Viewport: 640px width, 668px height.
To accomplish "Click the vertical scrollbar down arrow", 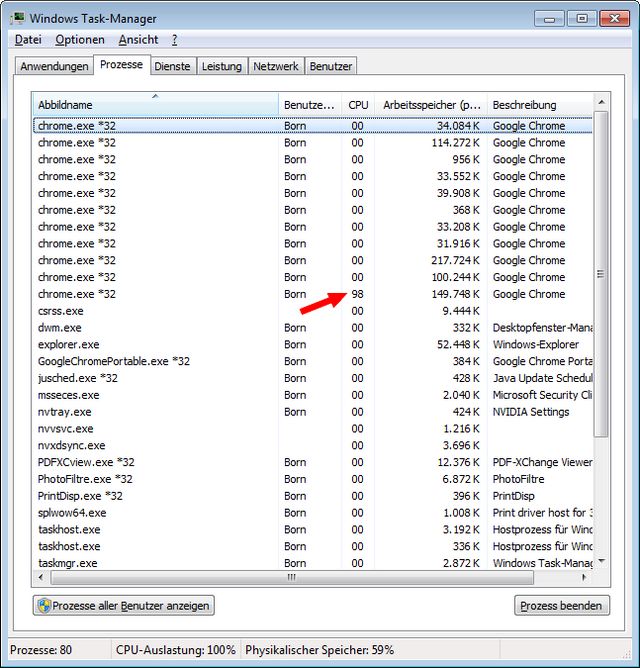I will (x=601, y=561).
